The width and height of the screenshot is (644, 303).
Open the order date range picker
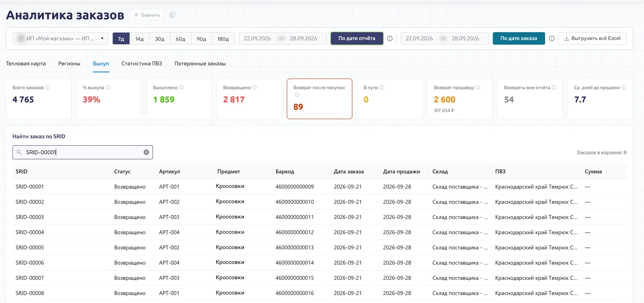click(444, 38)
